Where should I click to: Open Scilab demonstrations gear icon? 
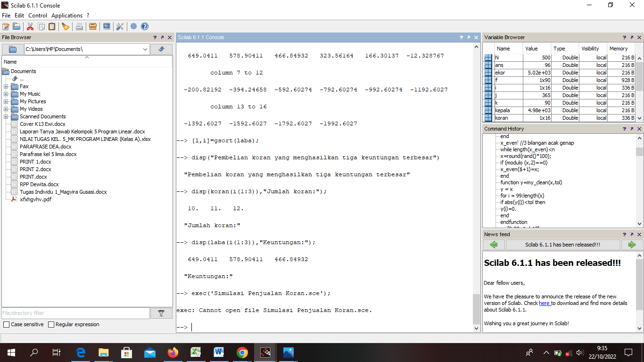click(134, 26)
